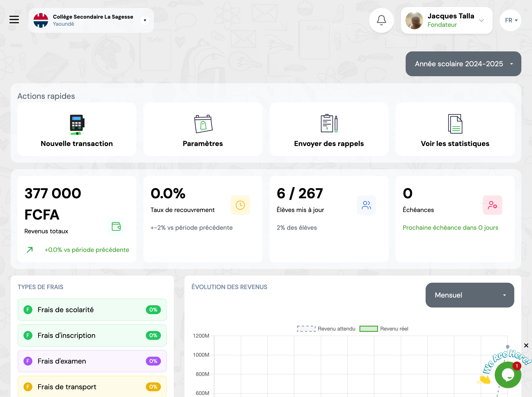Click the pink user-settings icon on Échéances card
The width and height of the screenshot is (532, 397).
coord(492,205)
